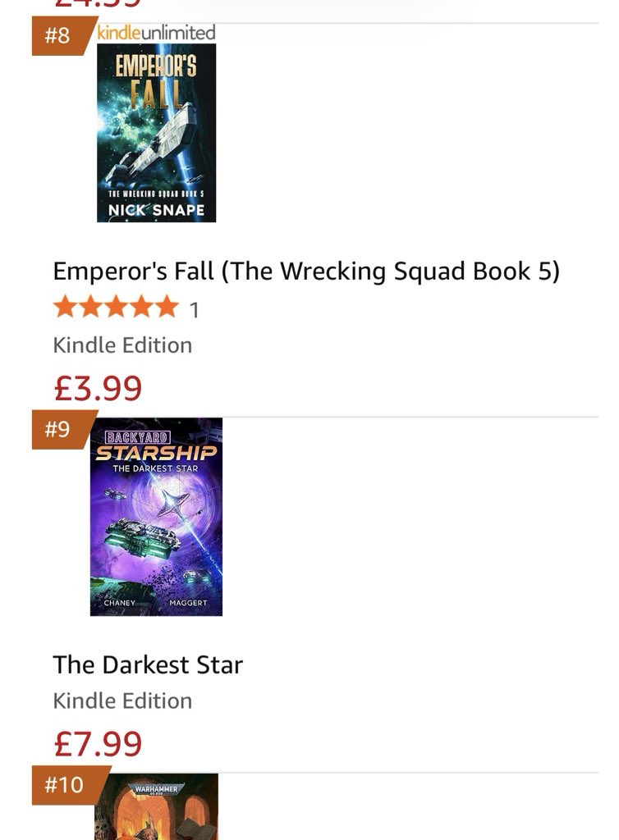Click the partially visible price at top
Screen dimensions: 619x840
click(x=98, y=3)
